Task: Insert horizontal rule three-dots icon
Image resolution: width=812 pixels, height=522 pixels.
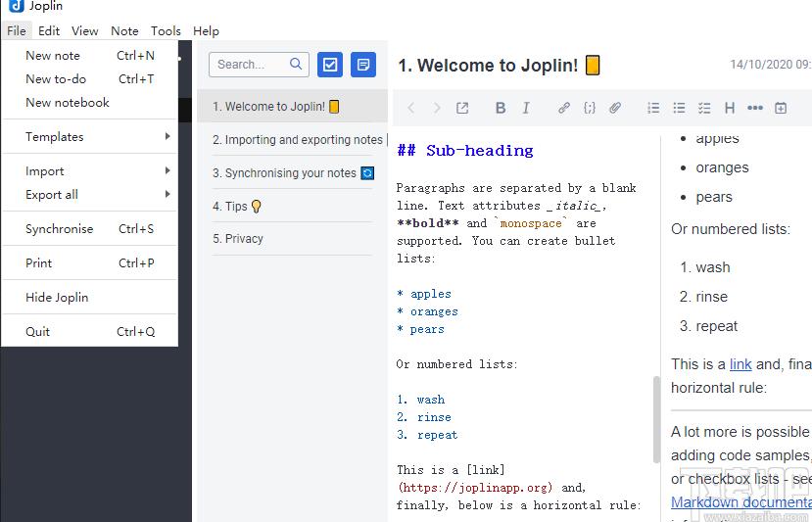Action: pyautogui.click(x=755, y=108)
